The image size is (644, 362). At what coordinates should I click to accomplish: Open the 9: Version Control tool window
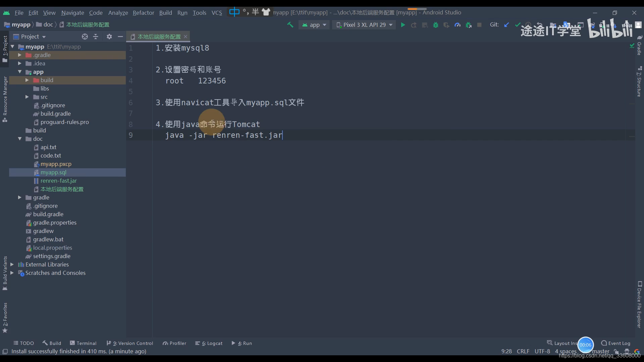point(129,343)
